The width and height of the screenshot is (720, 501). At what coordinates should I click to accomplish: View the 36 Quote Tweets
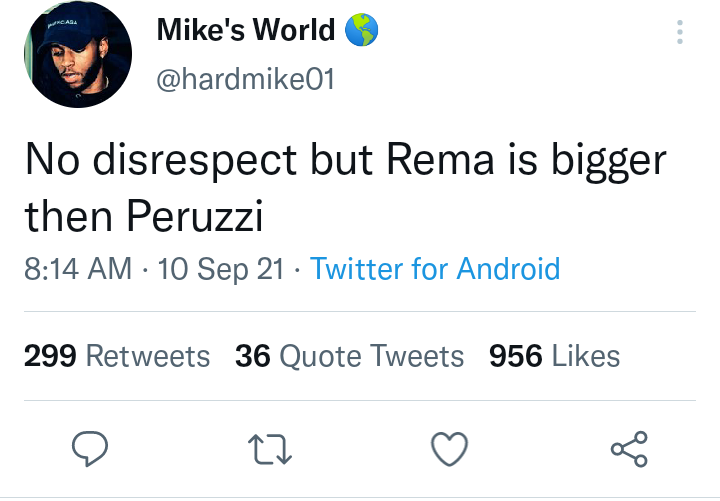[350, 355]
